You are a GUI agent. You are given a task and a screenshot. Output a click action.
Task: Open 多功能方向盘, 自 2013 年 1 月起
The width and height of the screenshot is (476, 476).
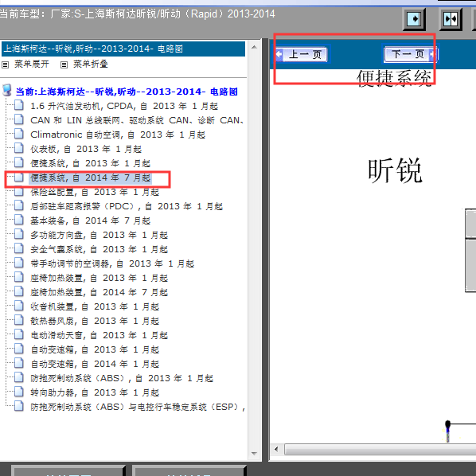[99, 235]
